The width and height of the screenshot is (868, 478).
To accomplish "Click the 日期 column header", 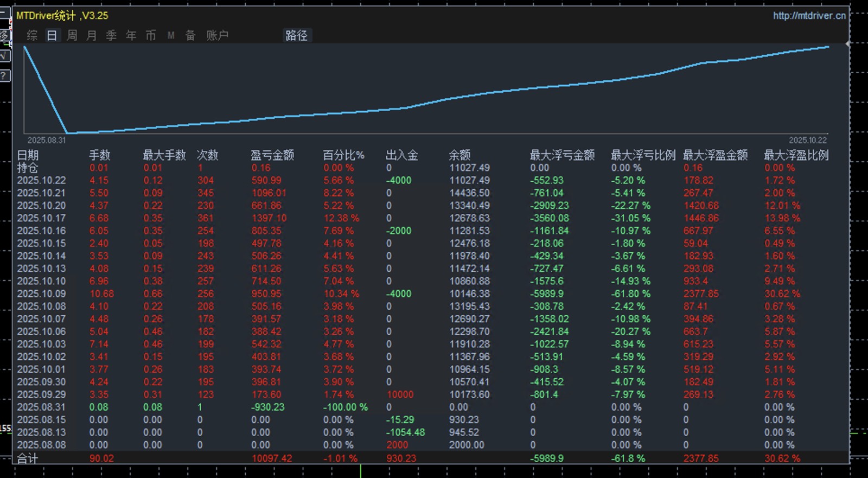I will pyautogui.click(x=28, y=156).
